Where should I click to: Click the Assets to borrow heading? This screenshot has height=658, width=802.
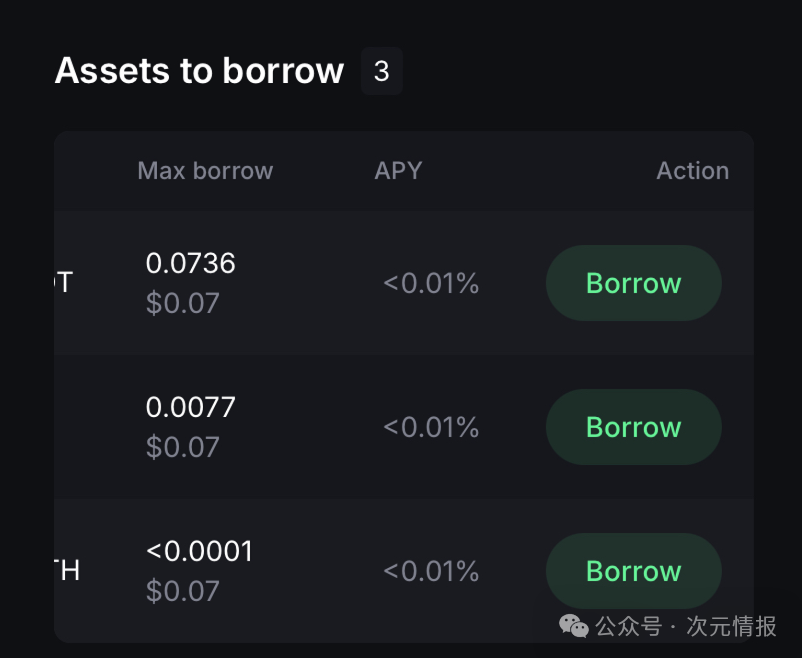(199, 71)
